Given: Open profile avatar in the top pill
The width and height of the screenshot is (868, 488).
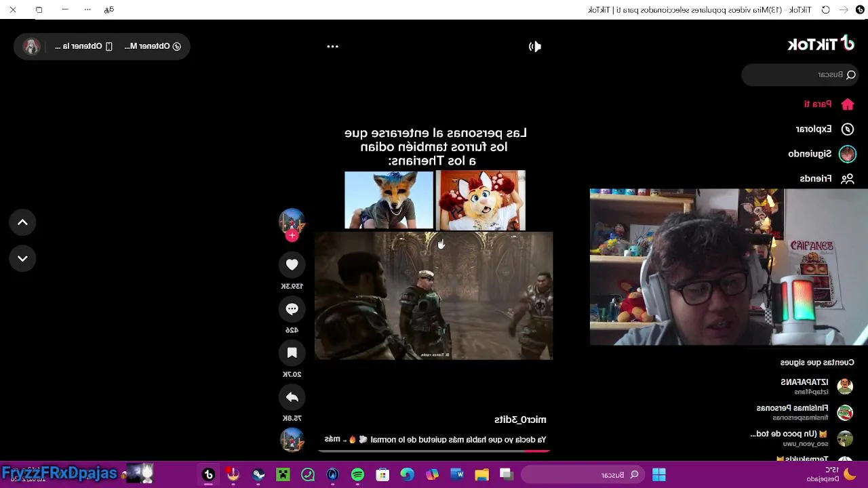Looking at the screenshot, I should coord(31,46).
